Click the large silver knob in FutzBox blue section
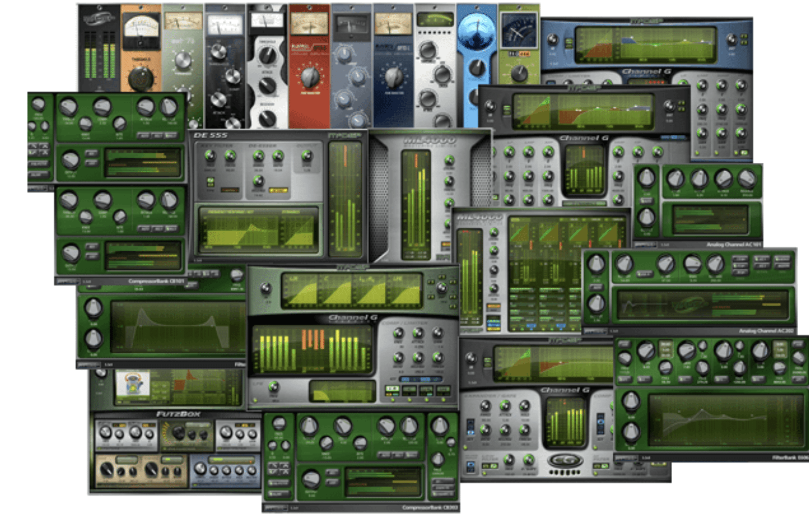 201,468
